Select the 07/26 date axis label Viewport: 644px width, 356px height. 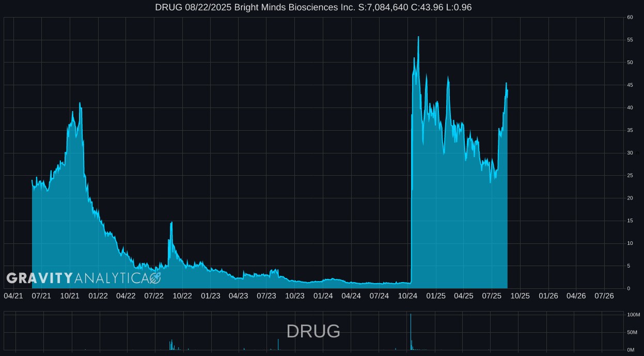tap(604, 296)
